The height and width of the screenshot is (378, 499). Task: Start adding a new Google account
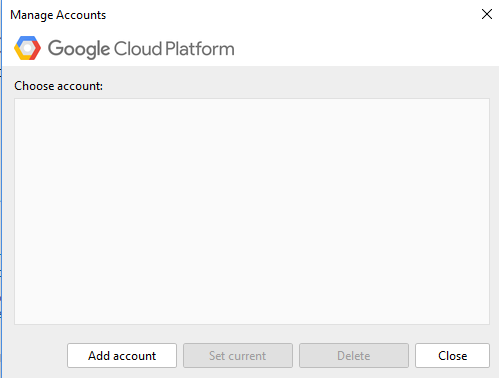pos(122,356)
